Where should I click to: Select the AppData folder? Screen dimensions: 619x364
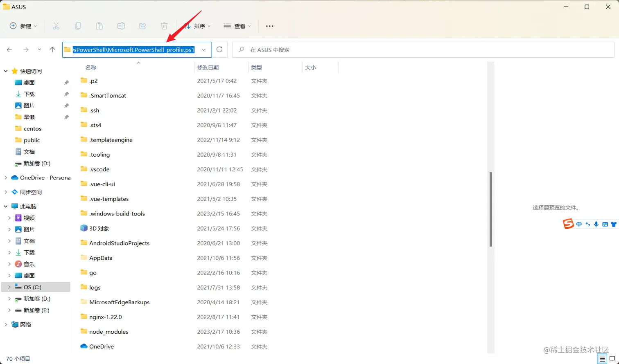(x=96, y=258)
